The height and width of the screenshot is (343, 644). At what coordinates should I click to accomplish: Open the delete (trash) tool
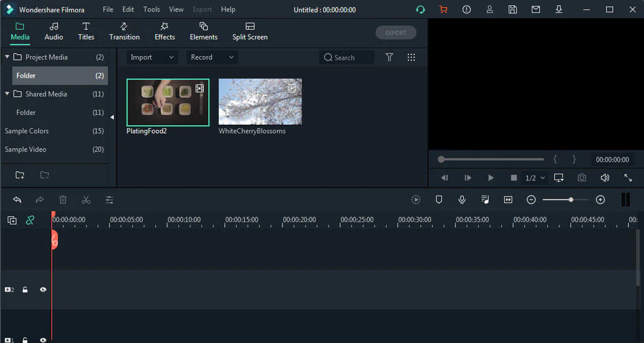(63, 200)
